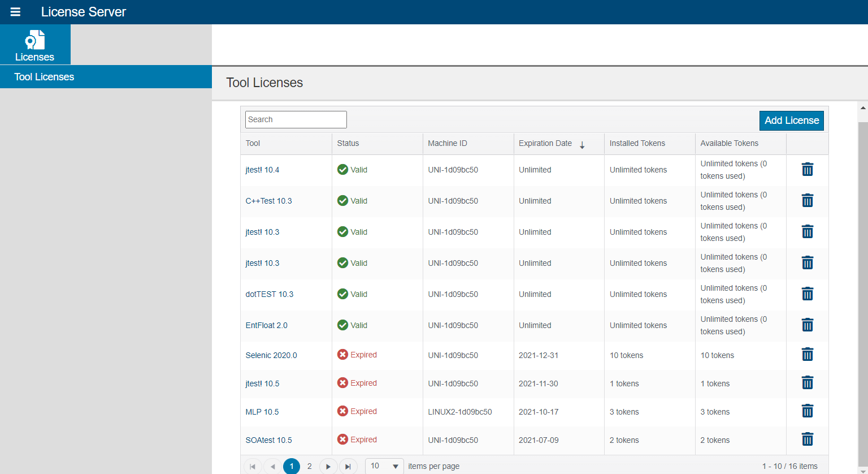Delete the EntFloat 2.0 license

[808, 325]
